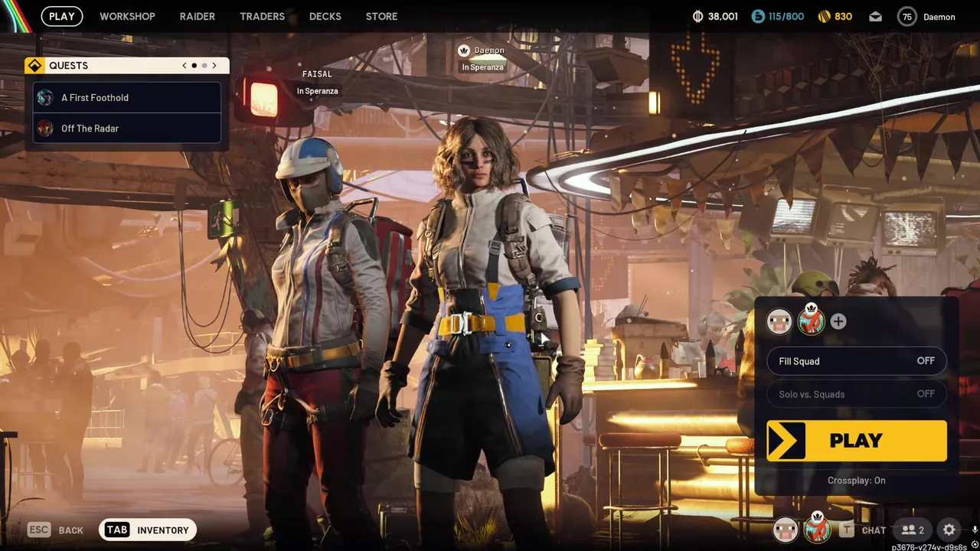The height and width of the screenshot is (551, 980).
Task: Start matchmaking with the yellow Play button
Action: pyautogui.click(x=857, y=441)
